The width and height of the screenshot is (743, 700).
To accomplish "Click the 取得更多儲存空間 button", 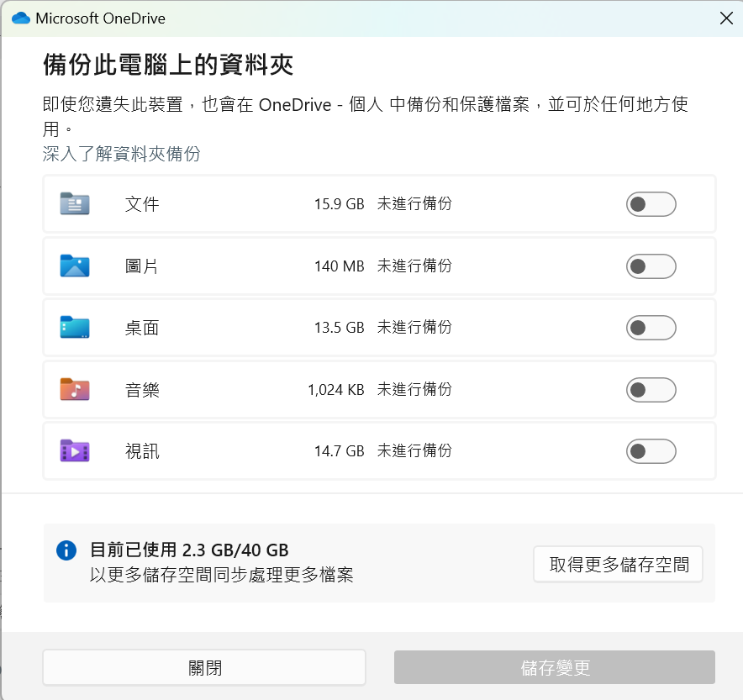I will pyautogui.click(x=619, y=564).
